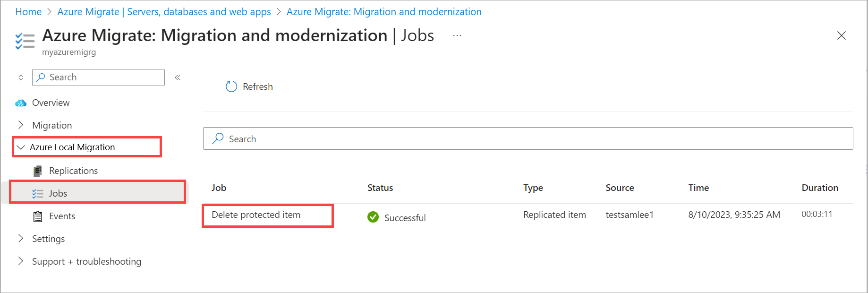Expand the Migration section
The image size is (868, 293).
point(21,125)
